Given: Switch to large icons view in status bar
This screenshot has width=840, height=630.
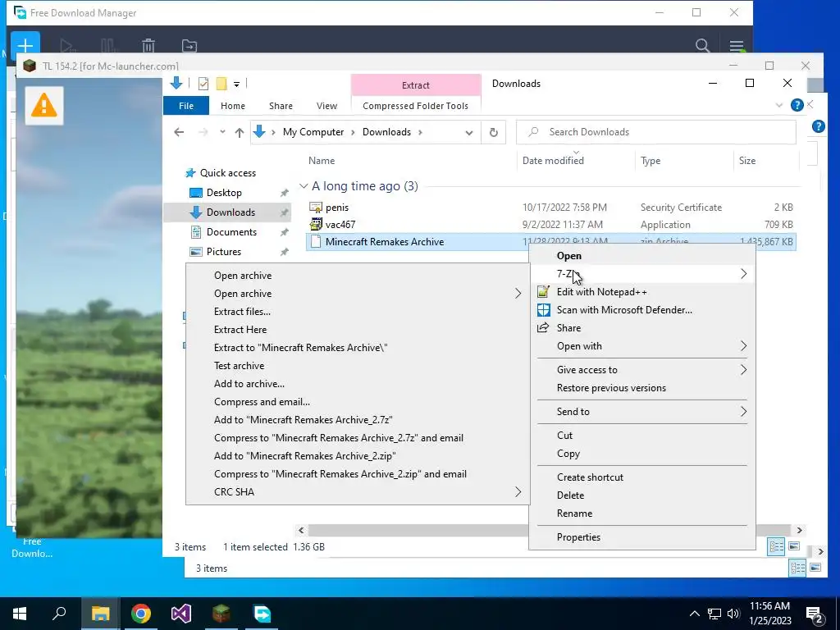Looking at the screenshot, I should tap(794, 546).
